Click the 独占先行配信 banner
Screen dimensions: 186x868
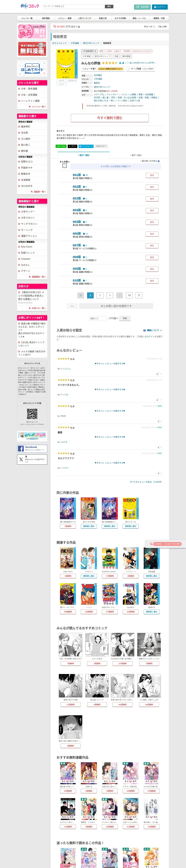click(32, 31)
